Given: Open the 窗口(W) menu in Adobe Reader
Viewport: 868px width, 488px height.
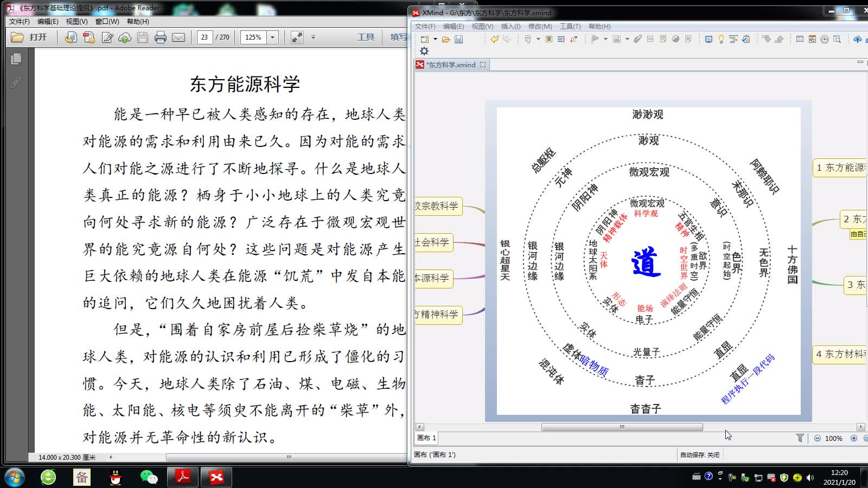Looking at the screenshot, I should click(x=107, y=22).
